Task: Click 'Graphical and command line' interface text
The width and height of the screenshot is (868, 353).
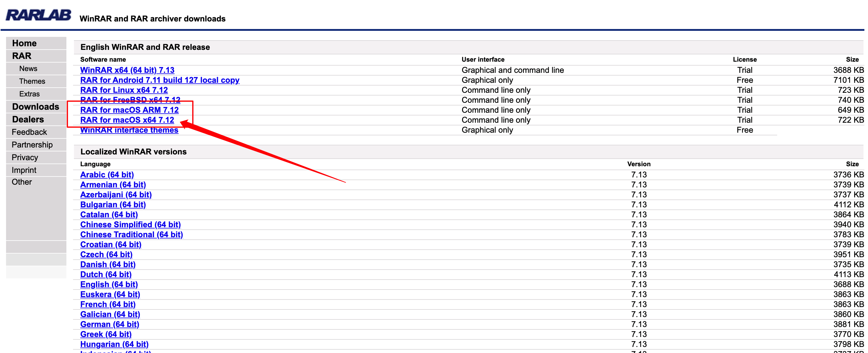Action: (512, 70)
